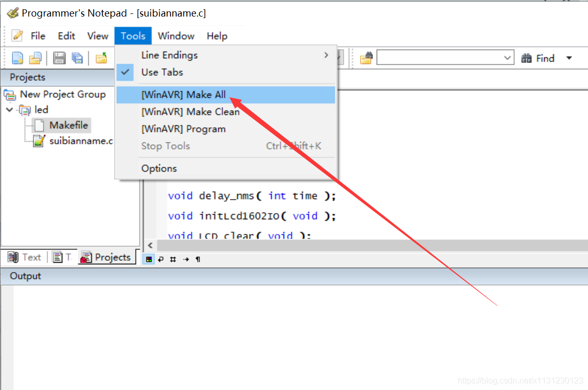Open the File menu
This screenshot has width=588, height=390.
[38, 36]
